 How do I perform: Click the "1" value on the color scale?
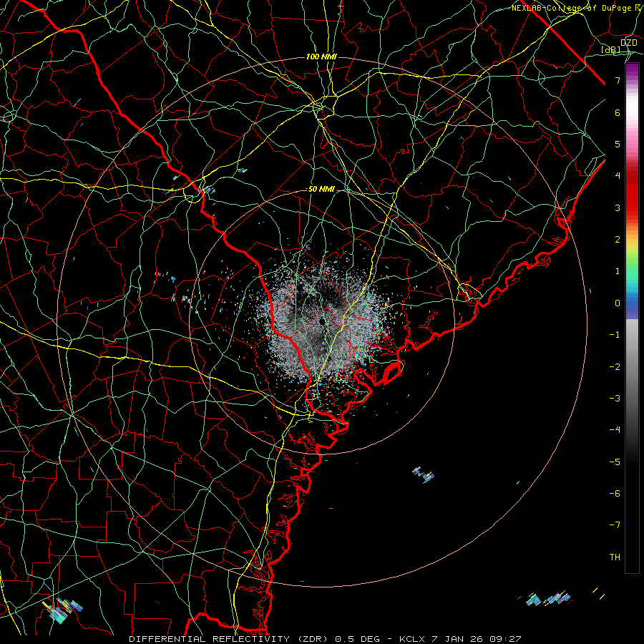tap(618, 271)
